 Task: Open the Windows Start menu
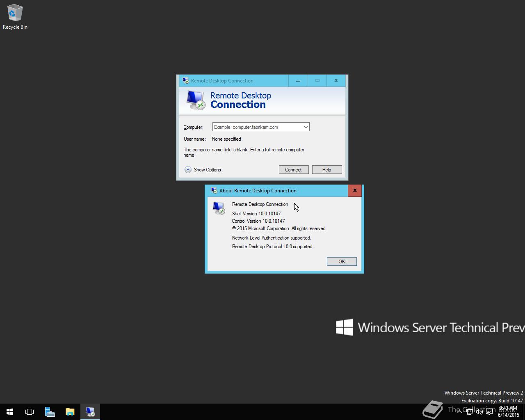pos(10,412)
